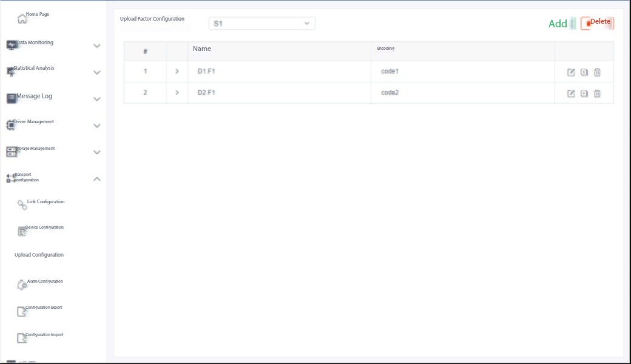Delete the D2.F1 row via trash icon
Screen dimensions: 631x364
[597, 93]
